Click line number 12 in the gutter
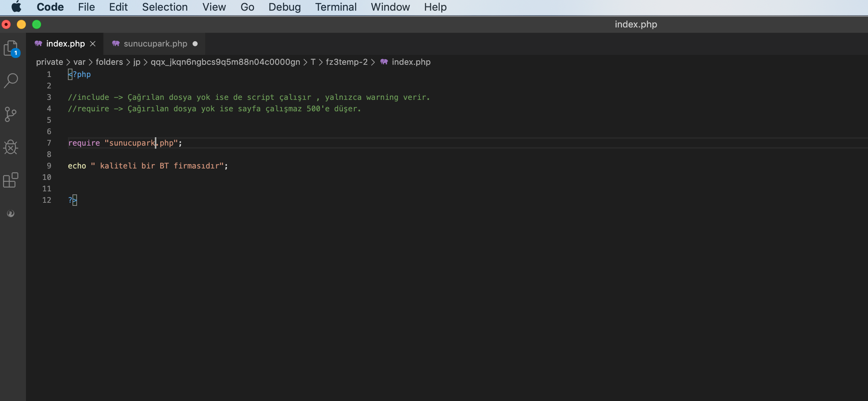 [47, 200]
